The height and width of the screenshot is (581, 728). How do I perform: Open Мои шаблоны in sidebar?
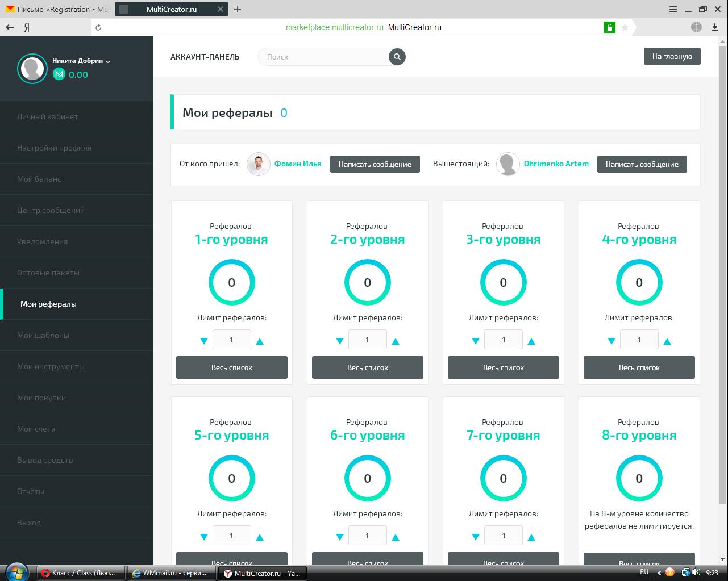click(77, 335)
